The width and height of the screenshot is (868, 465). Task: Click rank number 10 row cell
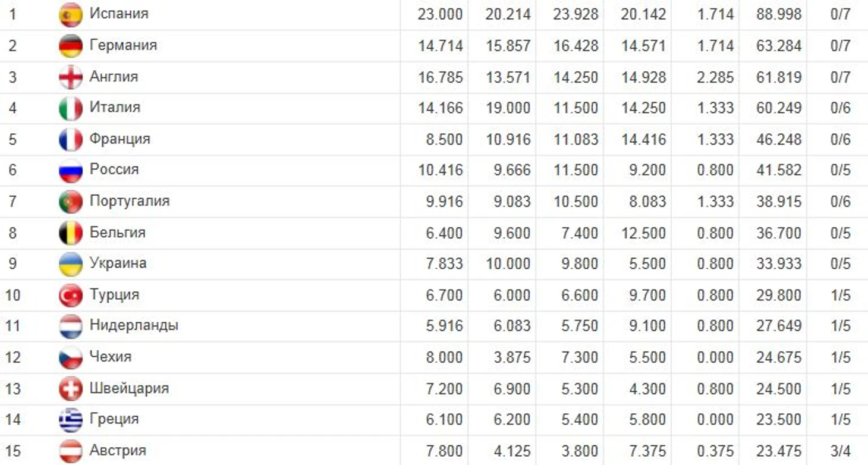point(12,295)
